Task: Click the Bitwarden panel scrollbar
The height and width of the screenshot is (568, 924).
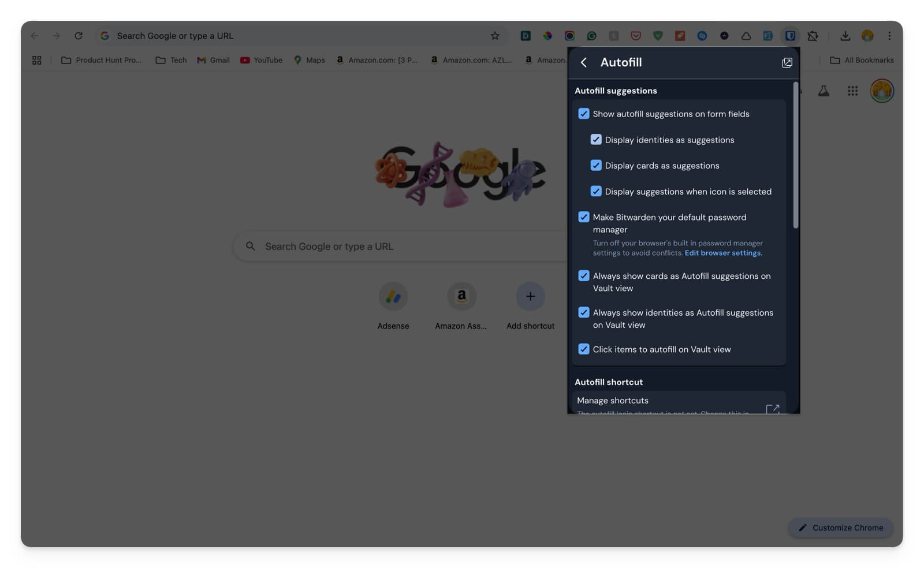Action: [x=795, y=155]
